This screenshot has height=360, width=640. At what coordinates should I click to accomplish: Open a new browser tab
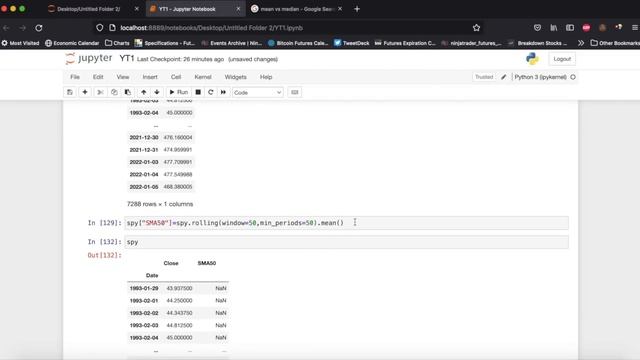click(x=357, y=9)
